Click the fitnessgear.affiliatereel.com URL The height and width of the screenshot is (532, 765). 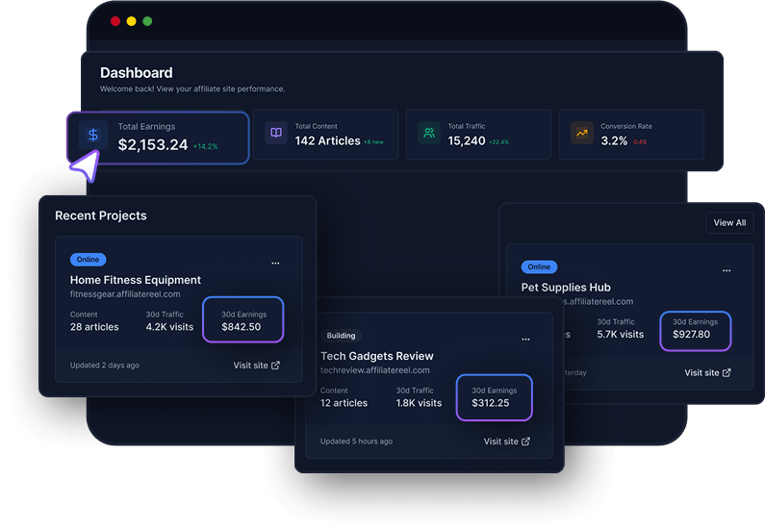pyautogui.click(x=125, y=294)
